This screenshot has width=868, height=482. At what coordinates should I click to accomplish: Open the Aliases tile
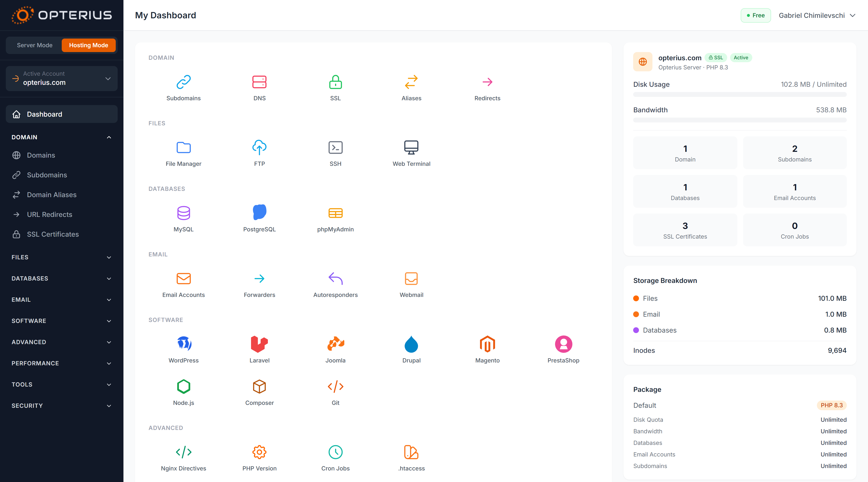coord(411,88)
